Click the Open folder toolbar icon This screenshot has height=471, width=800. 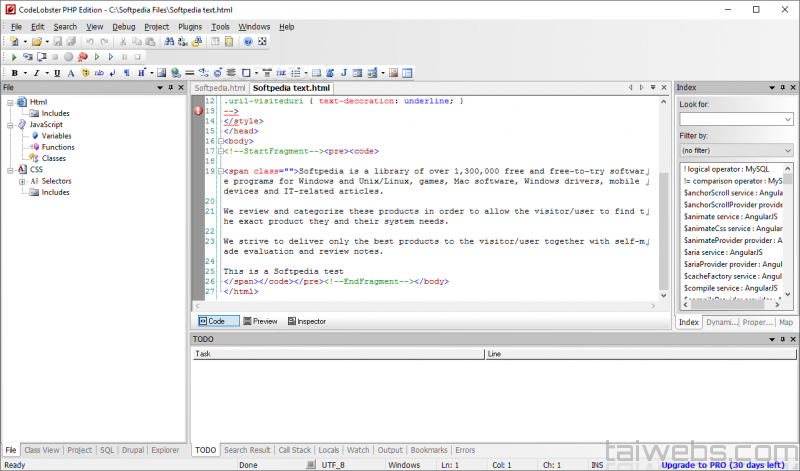36,42
